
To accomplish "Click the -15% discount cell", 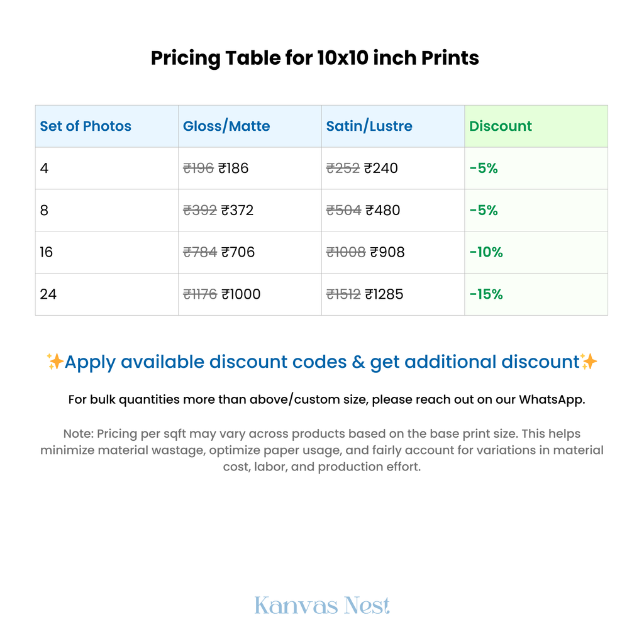I will 486,294.
